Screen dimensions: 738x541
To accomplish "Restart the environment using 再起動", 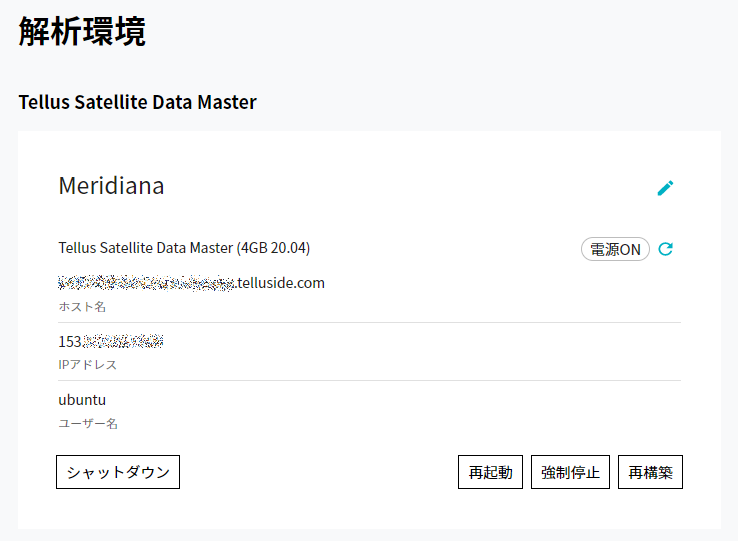I will point(490,472).
